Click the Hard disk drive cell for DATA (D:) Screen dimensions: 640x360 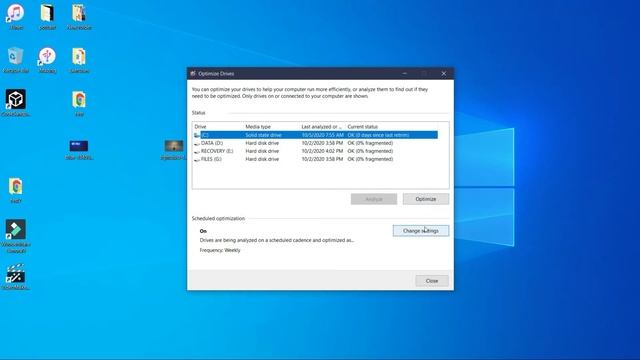262,143
